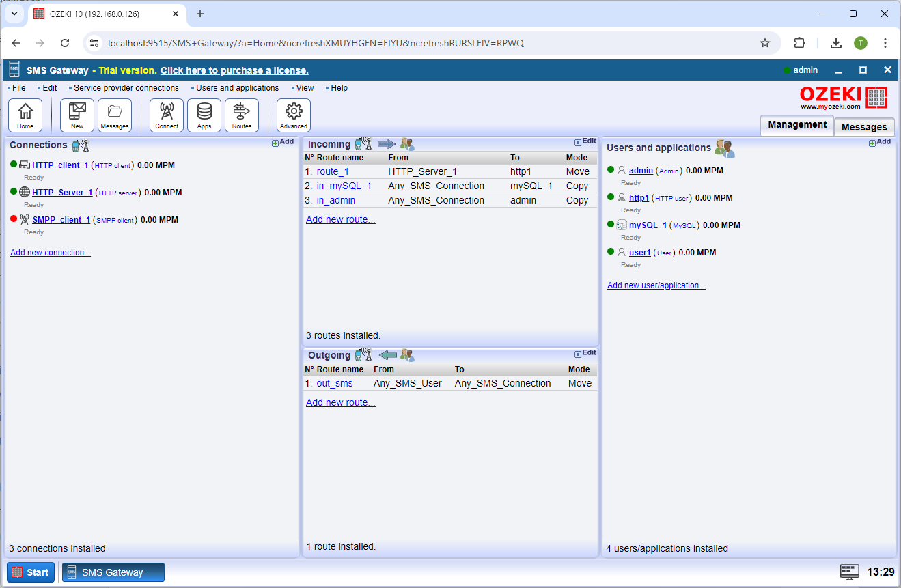Open the browser tab search chevron

pyautogui.click(x=14, y=14)
